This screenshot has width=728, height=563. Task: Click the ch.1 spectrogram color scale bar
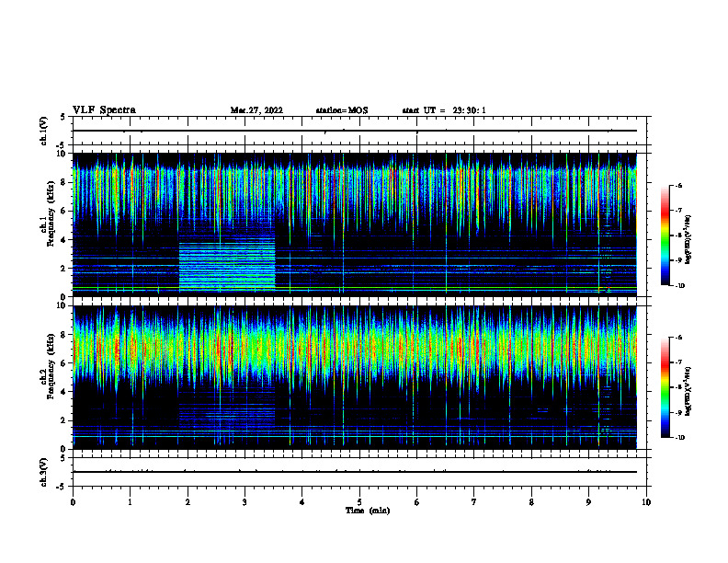click(665, 236)
